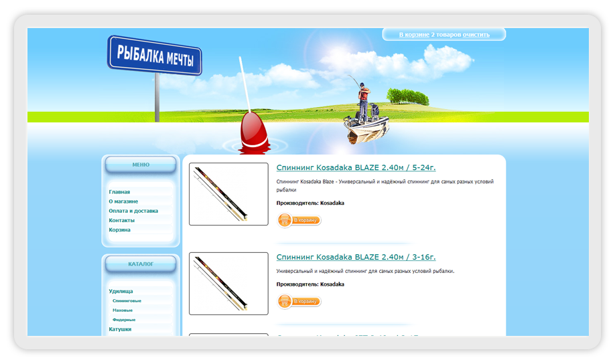
Task: Open Корзина in the side menu
Action: [x=120, y=230]
